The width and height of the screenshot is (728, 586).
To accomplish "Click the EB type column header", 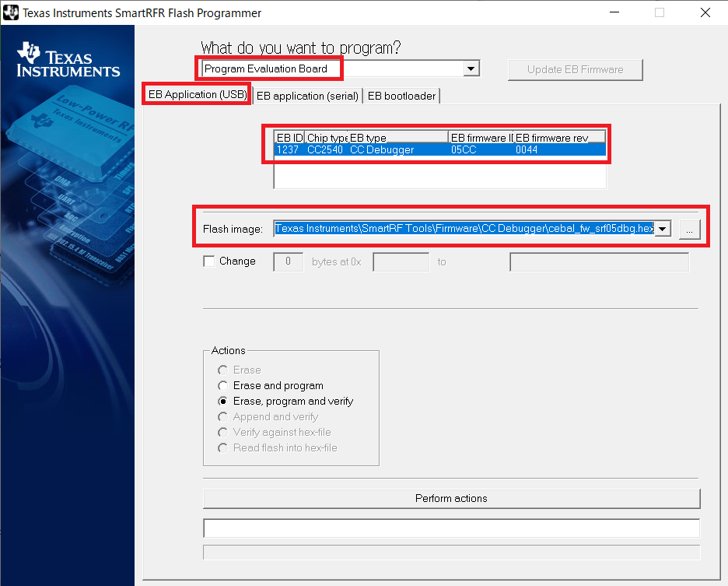I will [x=398, y=138].
